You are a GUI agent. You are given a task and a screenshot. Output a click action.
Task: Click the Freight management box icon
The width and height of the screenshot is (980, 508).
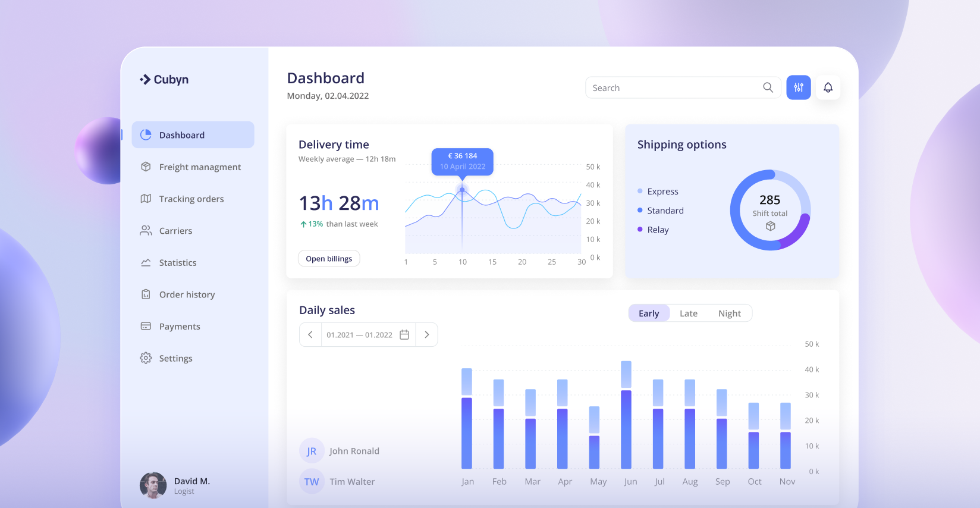146,167
